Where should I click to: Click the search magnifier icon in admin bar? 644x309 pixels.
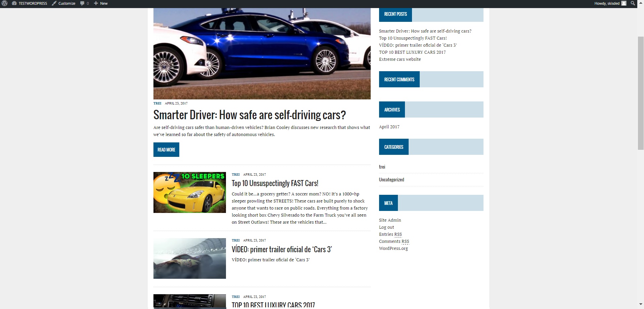[633, 3]
